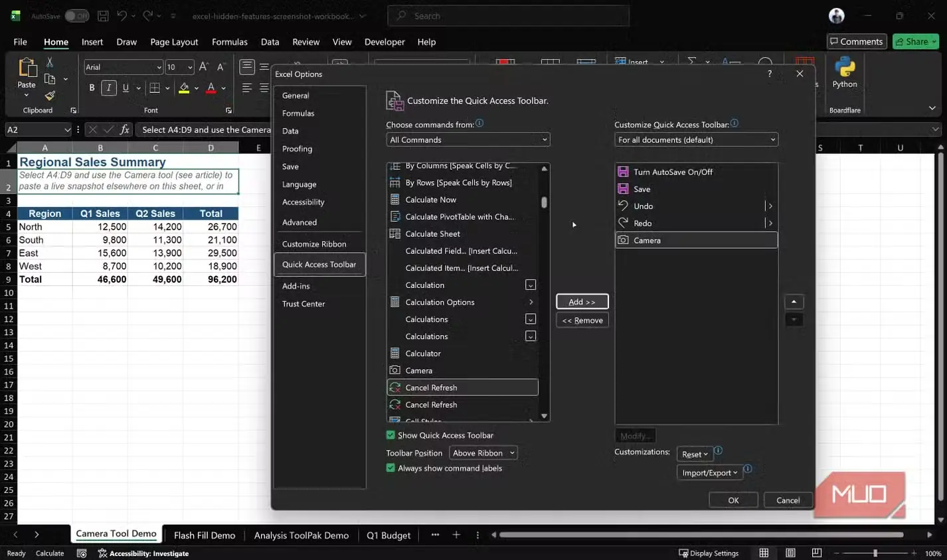The image size is (947, 560).
Task: Click Cancel in the Excel Options dialog
Action: coord(788,500)
